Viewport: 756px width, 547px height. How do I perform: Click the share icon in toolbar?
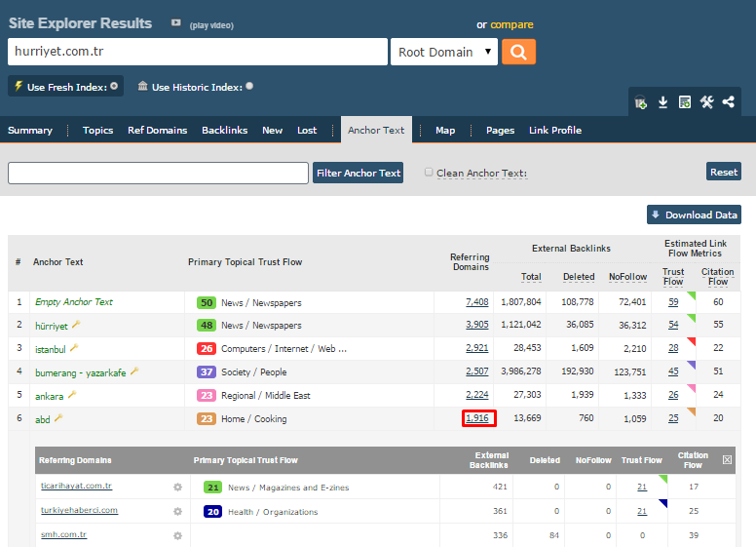[x=729, y=102]
